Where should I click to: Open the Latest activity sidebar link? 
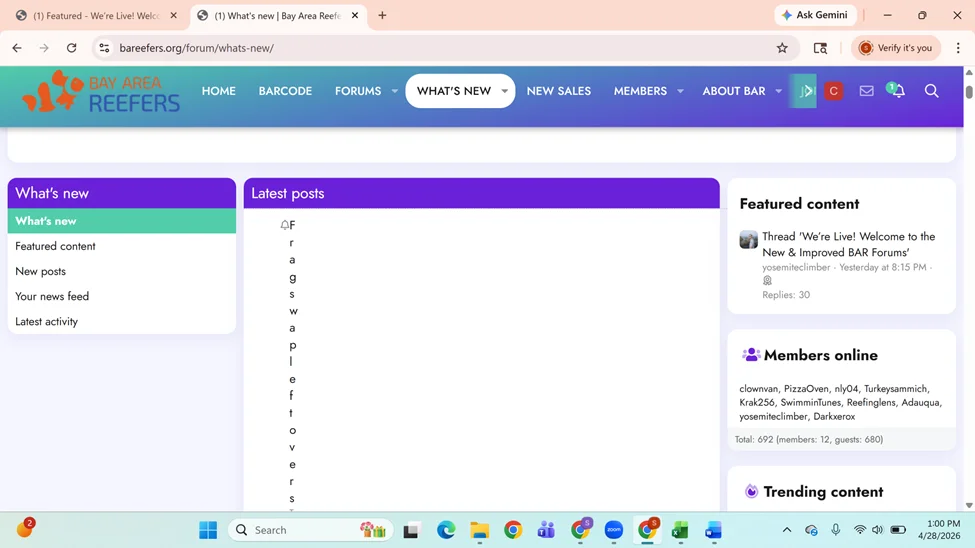pyautogui.click(x=46, y=322)
